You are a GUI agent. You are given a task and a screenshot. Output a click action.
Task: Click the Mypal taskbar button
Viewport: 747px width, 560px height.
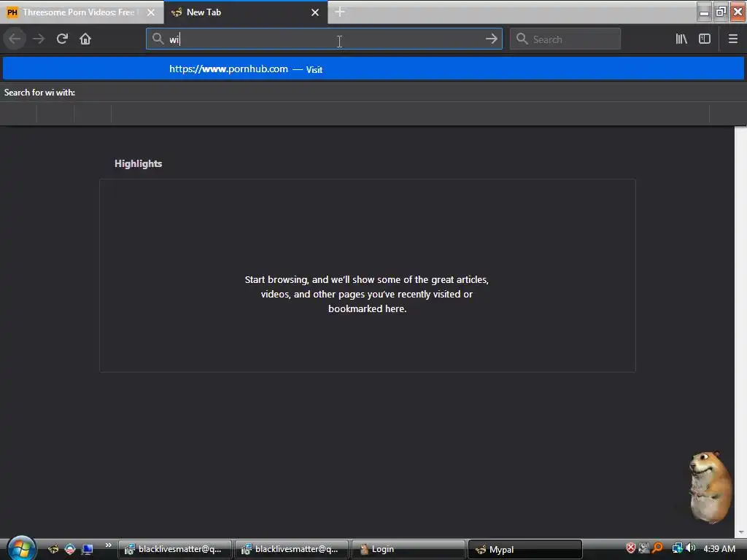(x=525, y=549)
